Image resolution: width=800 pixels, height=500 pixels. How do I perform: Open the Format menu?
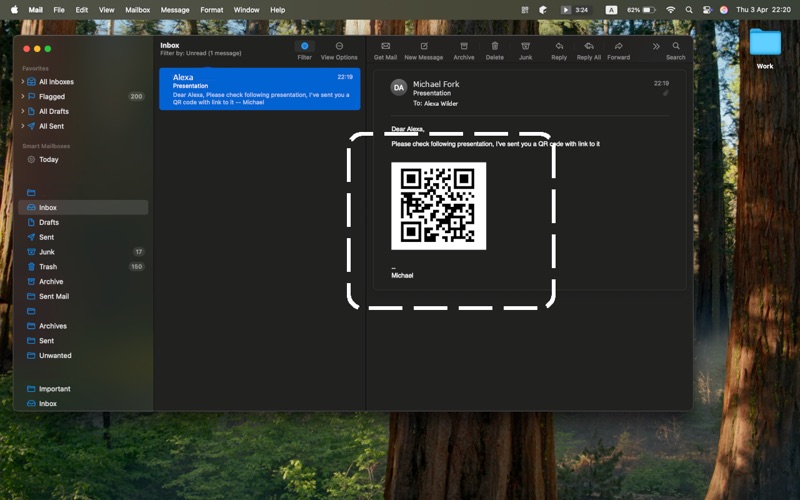[x=212, y=10]
